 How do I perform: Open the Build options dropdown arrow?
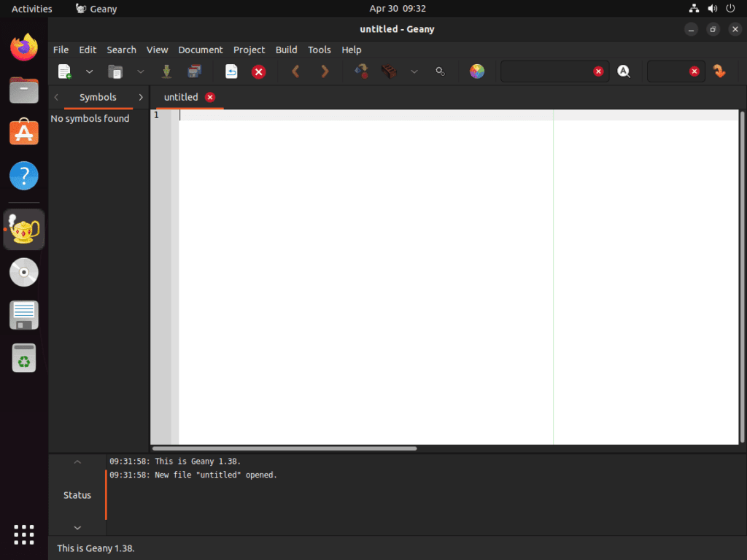pos(414,71)
